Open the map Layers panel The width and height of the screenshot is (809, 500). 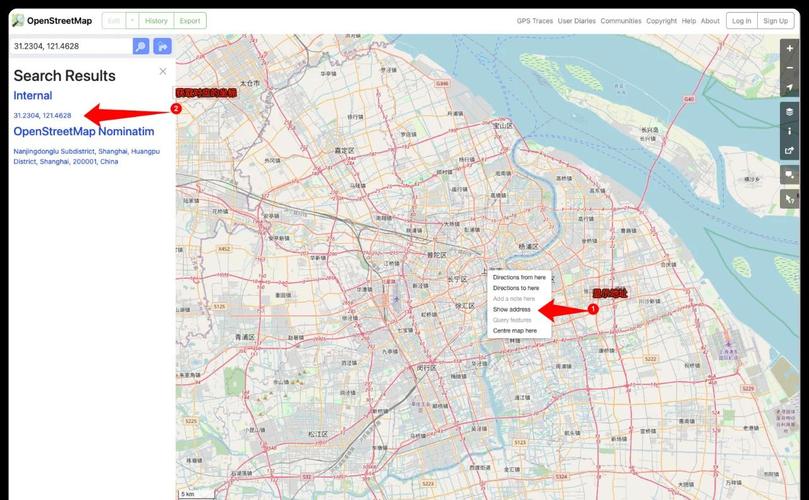click(x=790, y=112)
